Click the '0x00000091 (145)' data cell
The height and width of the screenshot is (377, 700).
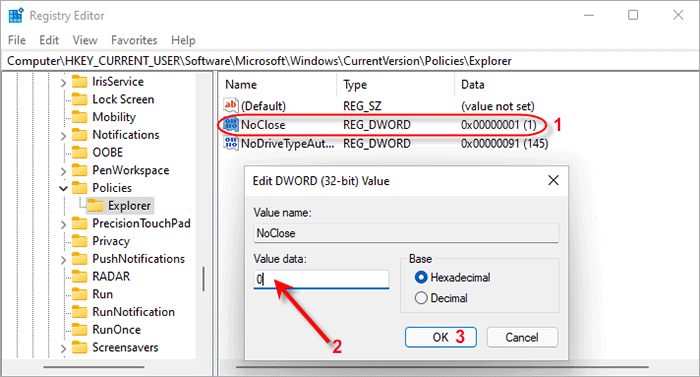point(504,143)
